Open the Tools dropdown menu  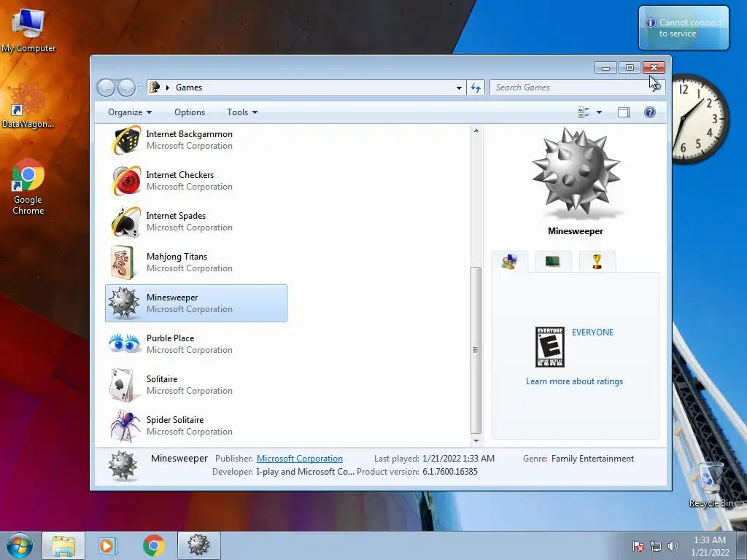click(242, 112)
